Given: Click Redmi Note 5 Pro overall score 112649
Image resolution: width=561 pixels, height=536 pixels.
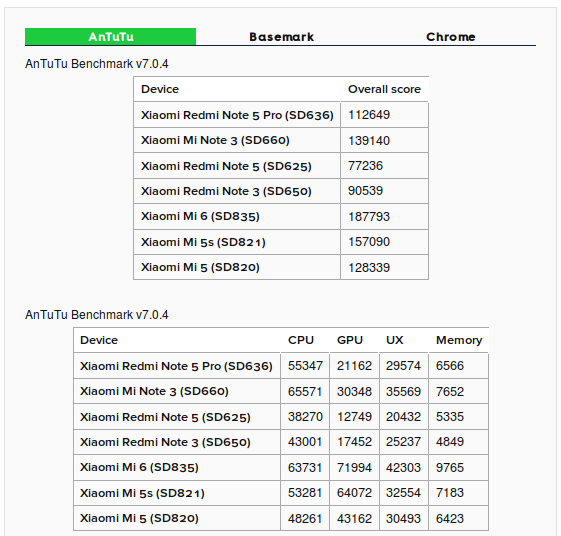Looking at the screenshot, I should [369, 115].
